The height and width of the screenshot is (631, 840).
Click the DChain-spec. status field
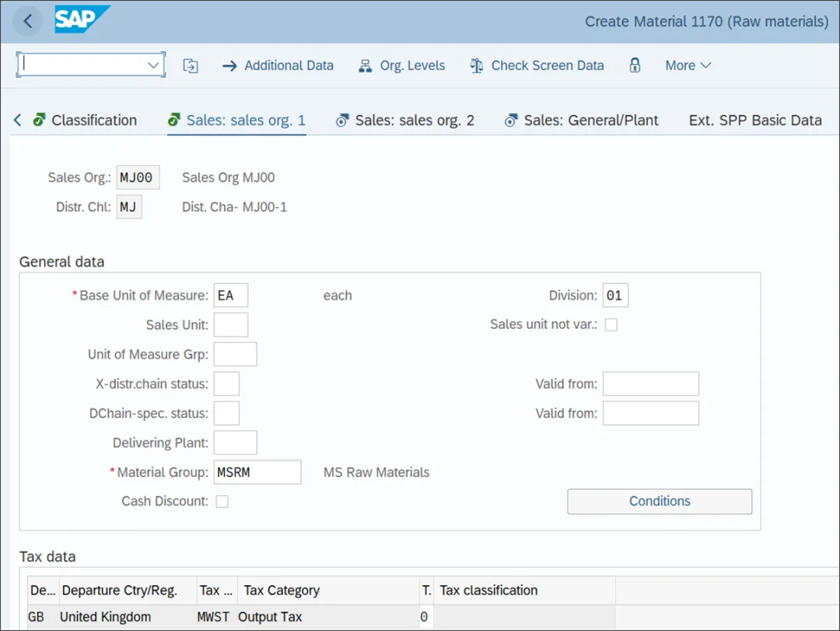[226, 413]
